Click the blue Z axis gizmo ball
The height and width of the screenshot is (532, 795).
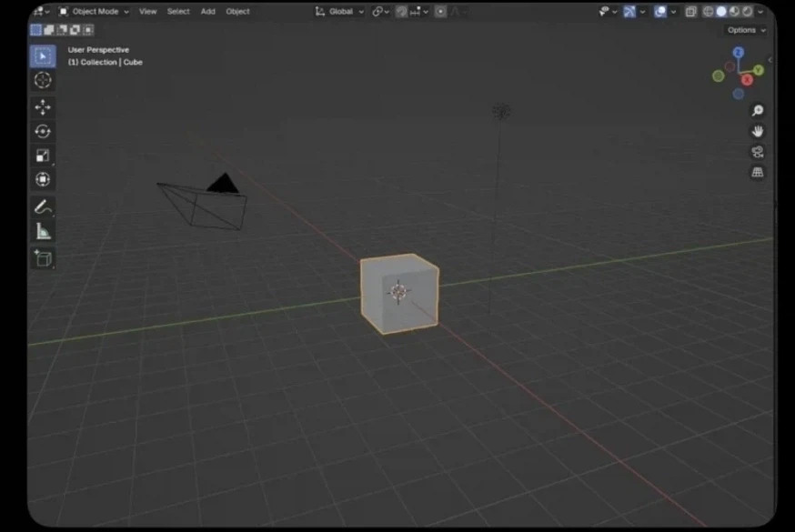(x=739, y=52)
